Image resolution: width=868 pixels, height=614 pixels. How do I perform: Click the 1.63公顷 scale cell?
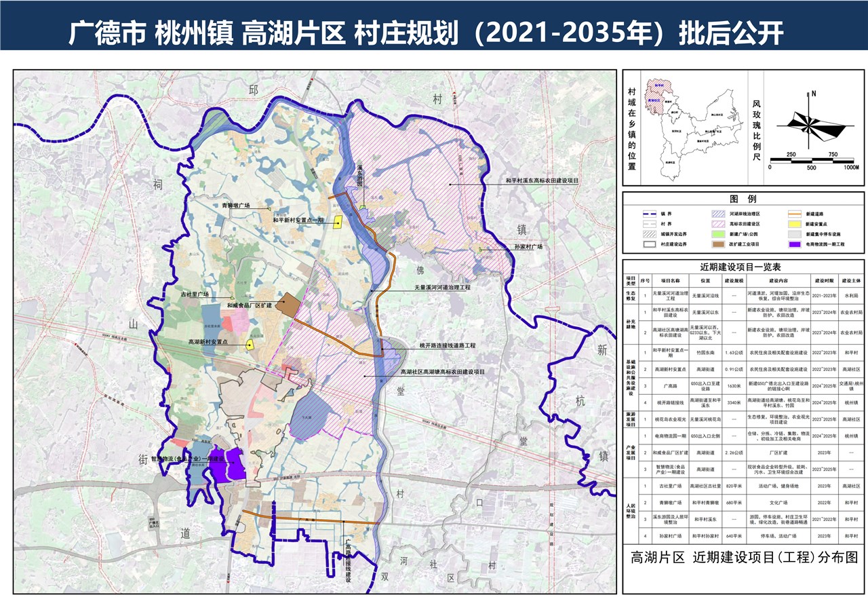(x=733, y=353)
